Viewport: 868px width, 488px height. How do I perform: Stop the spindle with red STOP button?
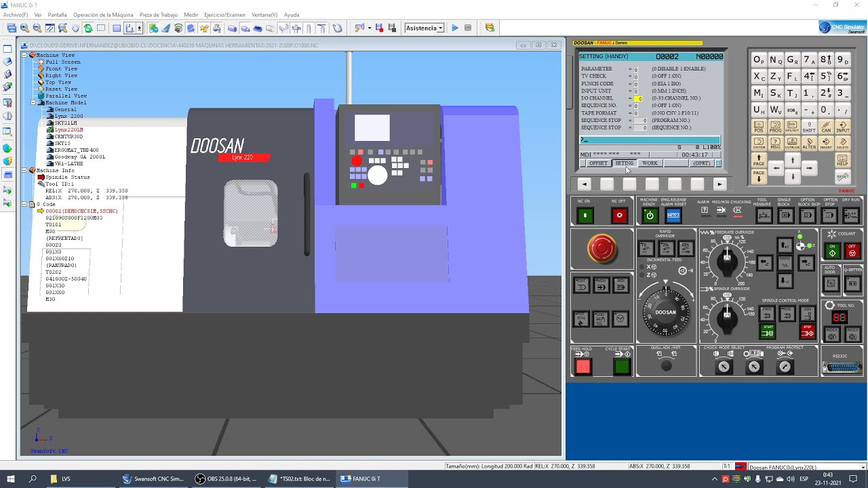click(807, 331)
